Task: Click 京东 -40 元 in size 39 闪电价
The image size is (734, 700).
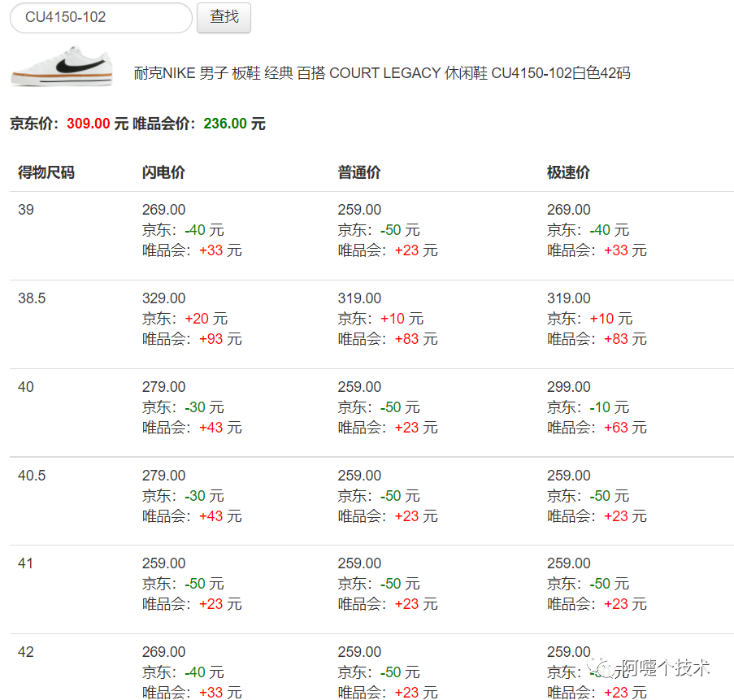Action: (183, 230)
